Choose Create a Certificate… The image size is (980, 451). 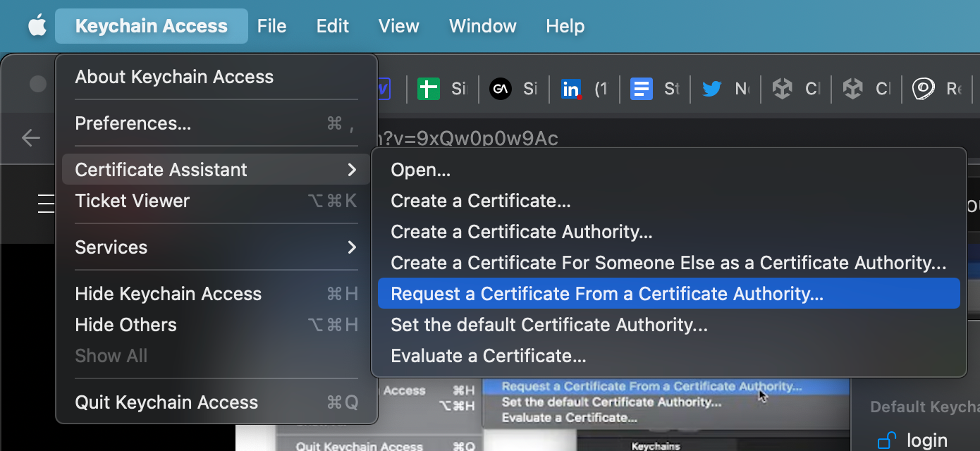tap(669, 201)
